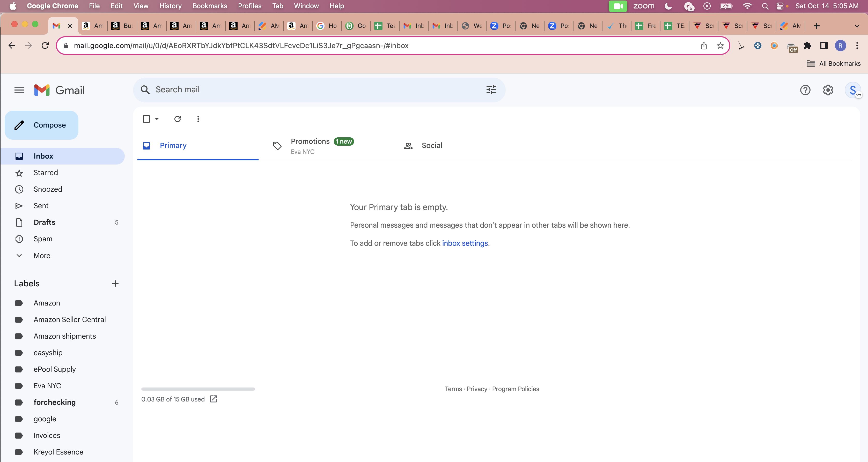This screenshot has height=462, width=868.
Task: Click the storage usage progress bar
Action: (x=198, y=389)
